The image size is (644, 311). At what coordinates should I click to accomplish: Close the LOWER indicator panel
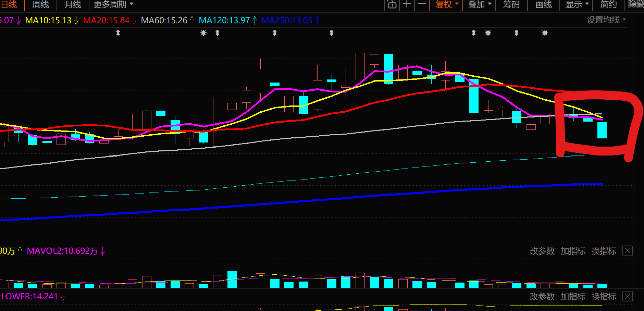628,297
